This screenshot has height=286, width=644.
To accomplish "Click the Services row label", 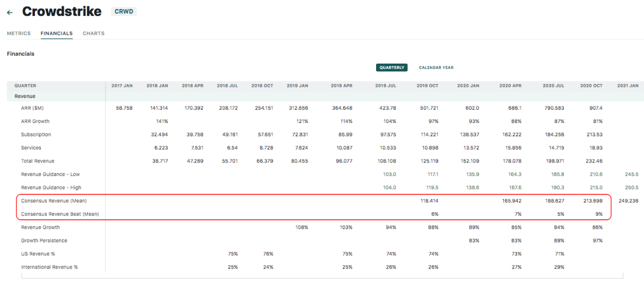I will tap(31, 148).
